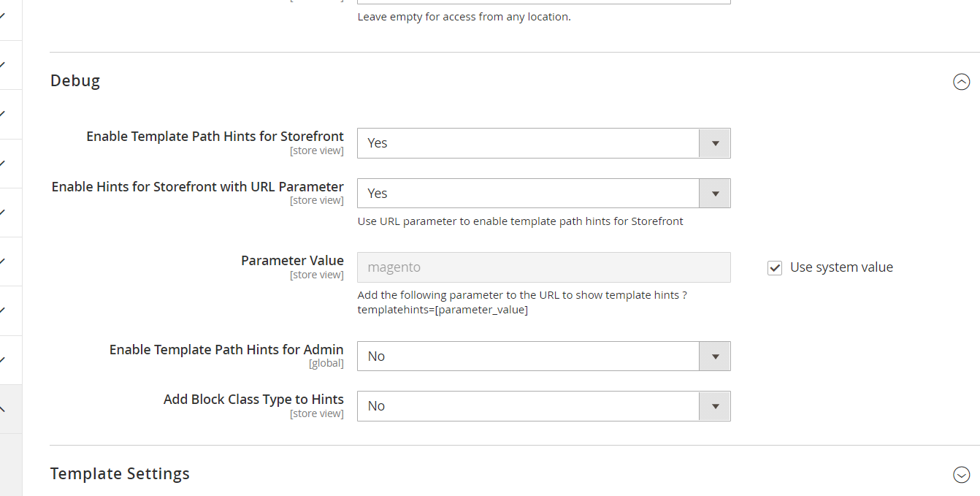Click the [global] scope label under Admin hints

pyautogui.click(x=326, y=362)
